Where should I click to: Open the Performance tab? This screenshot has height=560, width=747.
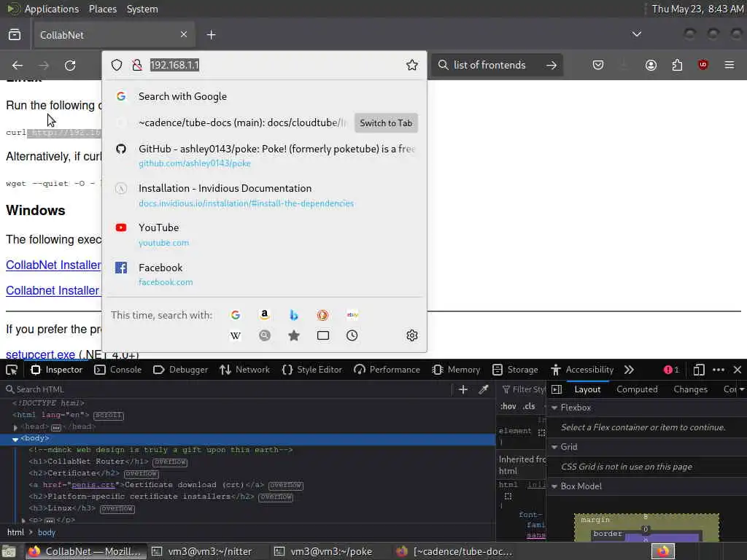click(x=387, y=370)
